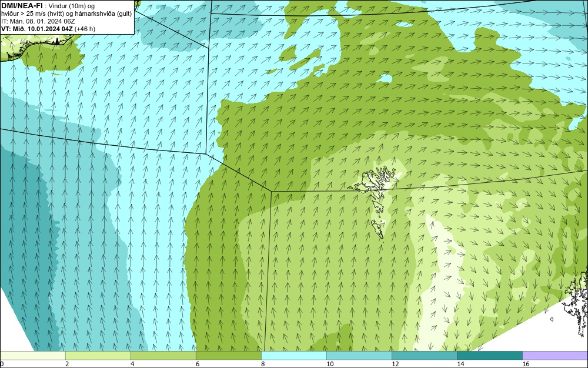Click the 10–12 m/s turquoise legend swatch
The image size is (588, 368).
359,356
